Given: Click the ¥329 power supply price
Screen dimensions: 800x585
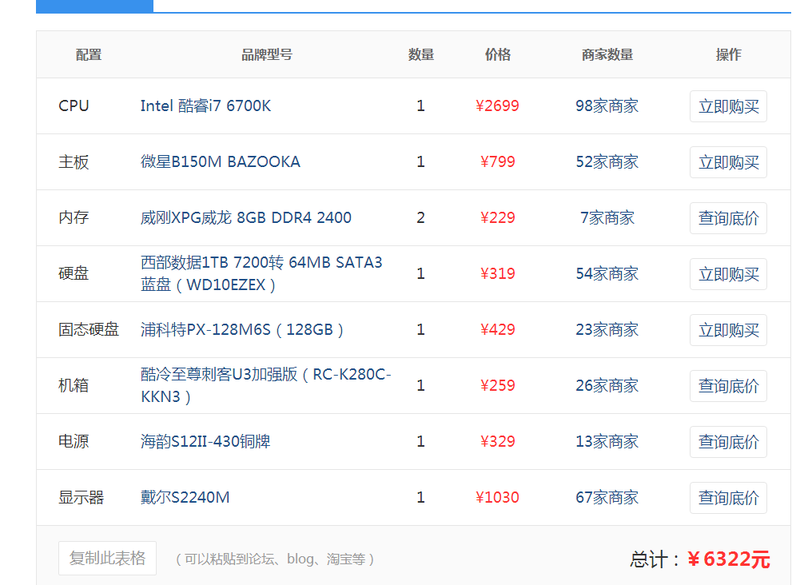Looking at the screenshot, I should [497, 441].
